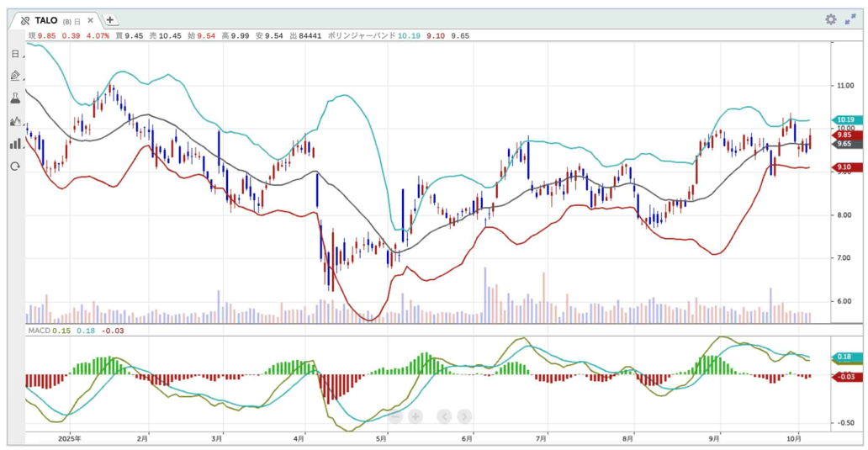
Task: Click the MACD indicator label
Action: pyautogui.click(x=39, y=331)
